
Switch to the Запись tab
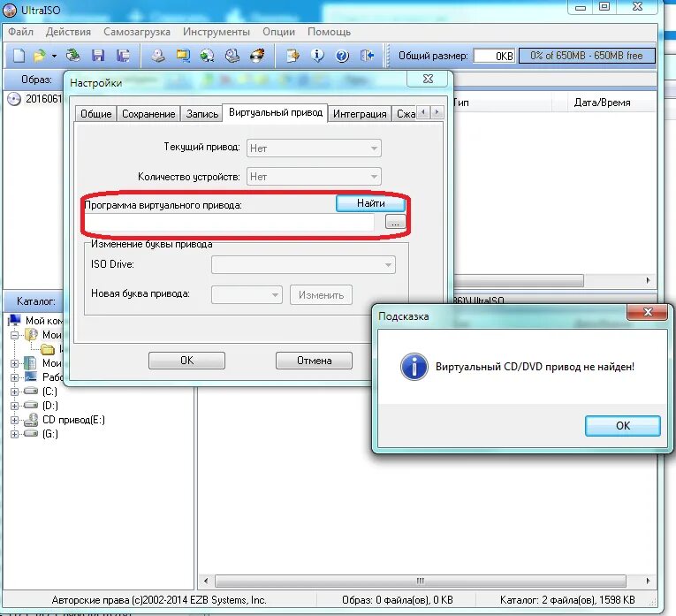coord(201,114)
